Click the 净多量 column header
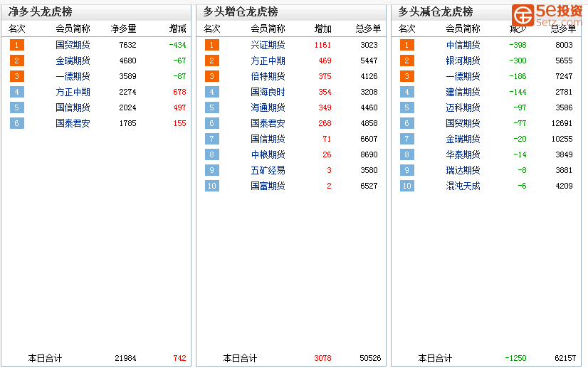 [123, 28]
